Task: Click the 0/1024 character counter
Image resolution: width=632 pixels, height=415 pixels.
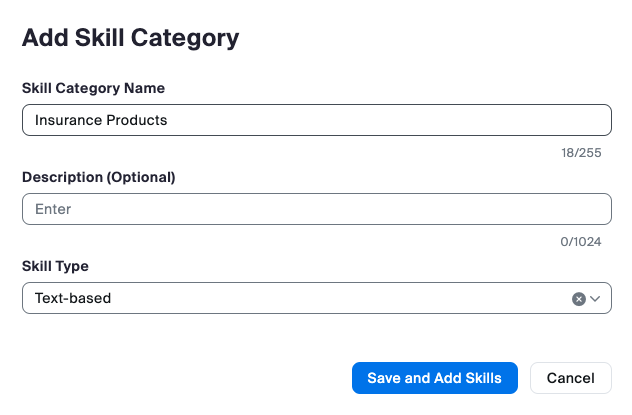Action: tap(580, 242)
